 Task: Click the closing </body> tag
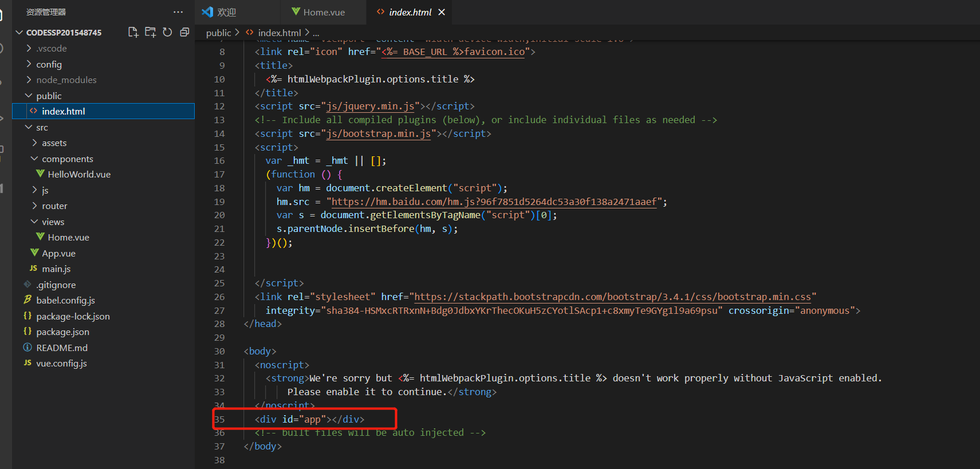pos(263,446)
